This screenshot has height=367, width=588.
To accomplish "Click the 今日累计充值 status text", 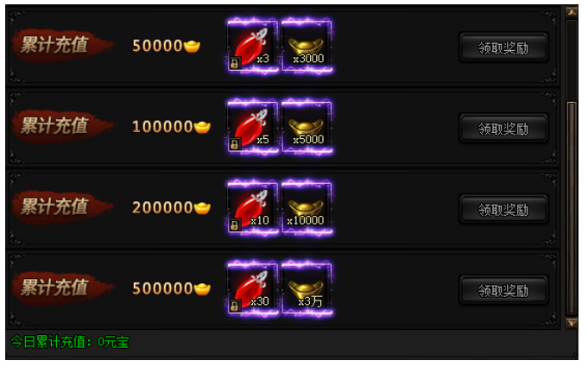I will pyautogui.click(x=70, y=342).
